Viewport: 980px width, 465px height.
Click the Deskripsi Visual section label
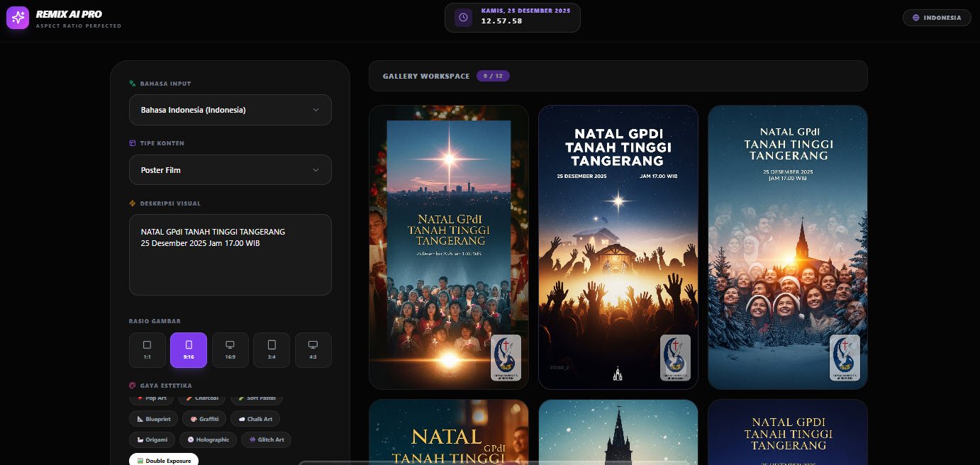coord(170,203)
